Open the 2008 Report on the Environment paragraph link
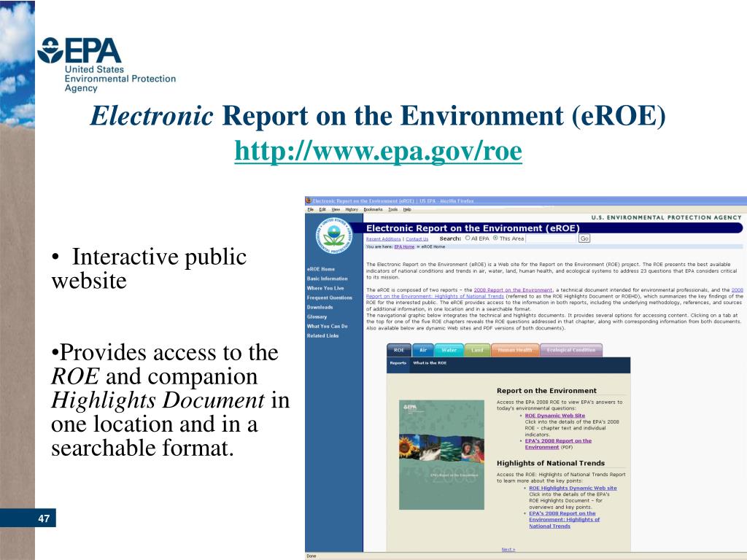 tap(513, 290)
